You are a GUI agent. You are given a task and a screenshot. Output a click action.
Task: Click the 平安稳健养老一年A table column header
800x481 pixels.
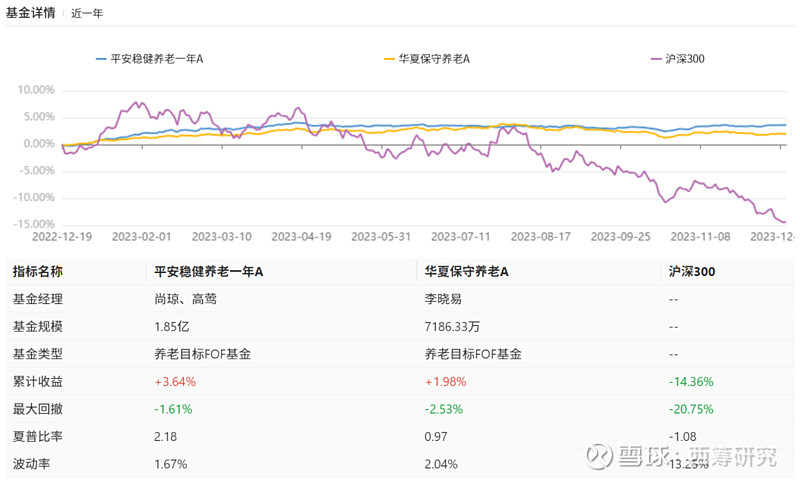(209, 271)
